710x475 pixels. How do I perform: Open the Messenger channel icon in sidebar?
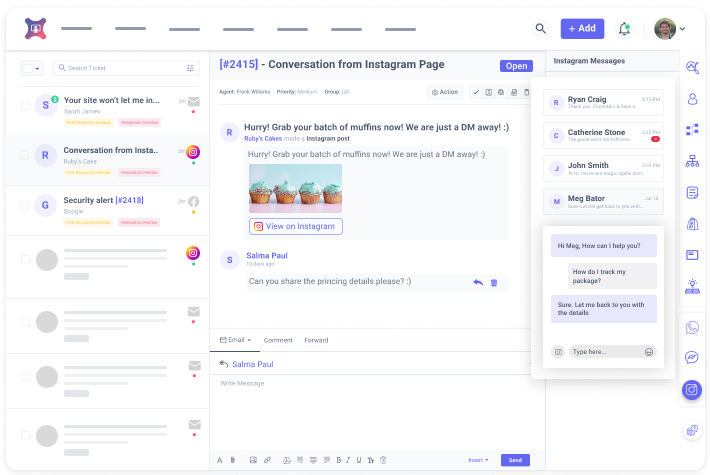(692, 358)
